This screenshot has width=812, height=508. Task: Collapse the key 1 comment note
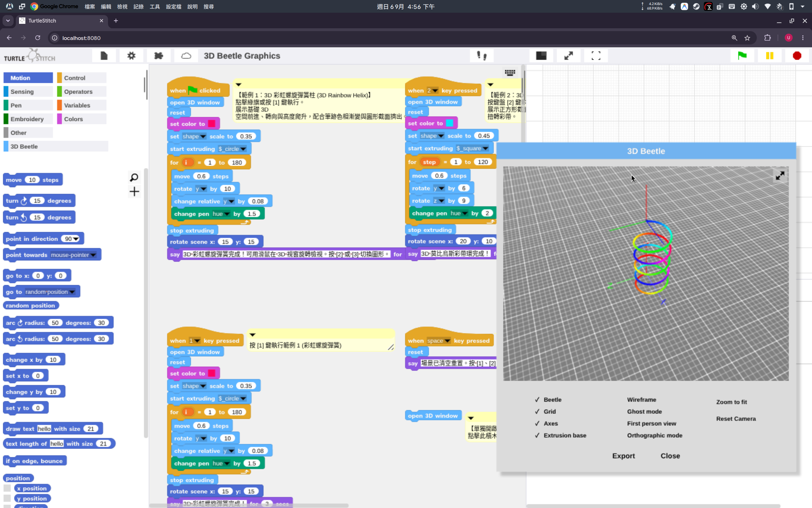[x=253, y=335]
